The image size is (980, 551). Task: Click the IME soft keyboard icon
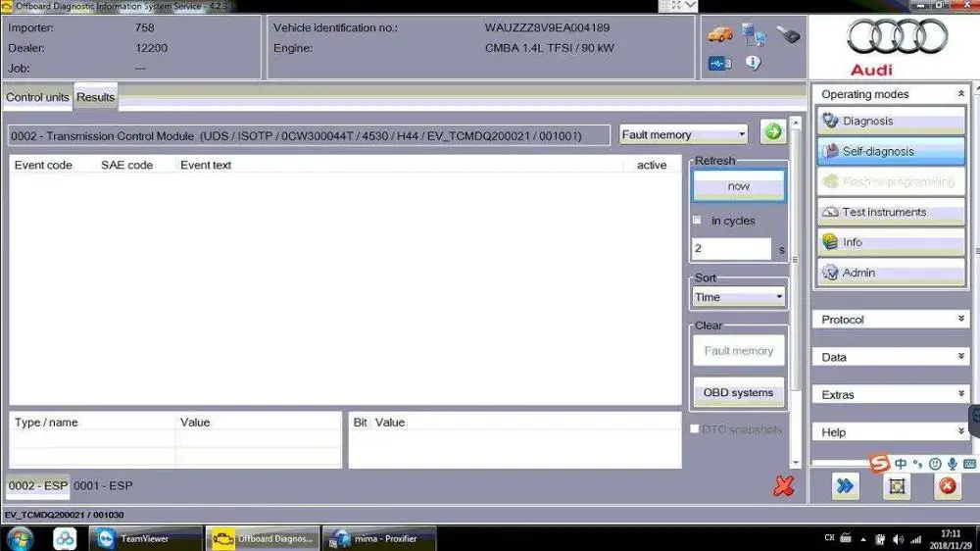(969, 464)
